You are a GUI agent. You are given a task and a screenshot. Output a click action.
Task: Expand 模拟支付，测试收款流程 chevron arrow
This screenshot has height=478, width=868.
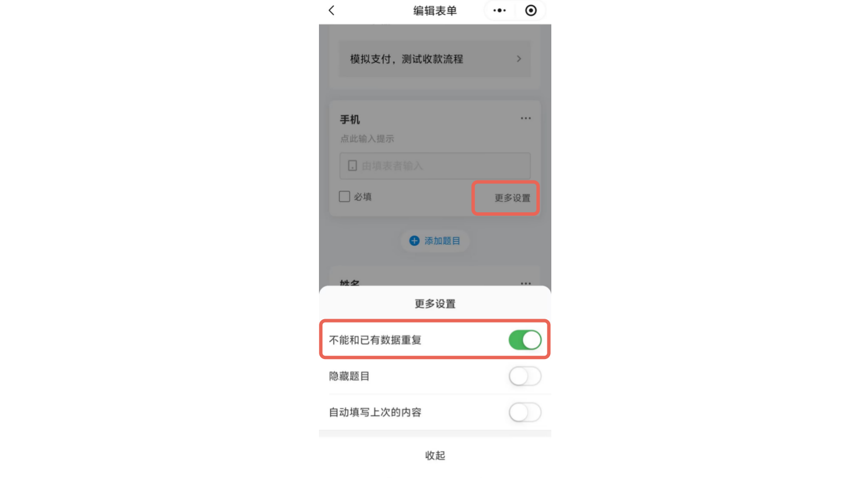519,59
